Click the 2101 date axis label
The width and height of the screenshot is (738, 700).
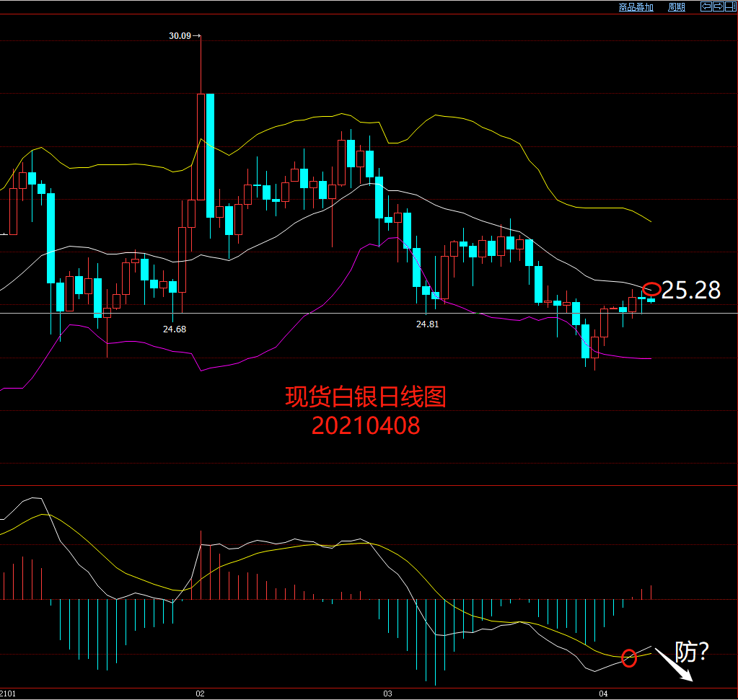pos(7,694)
